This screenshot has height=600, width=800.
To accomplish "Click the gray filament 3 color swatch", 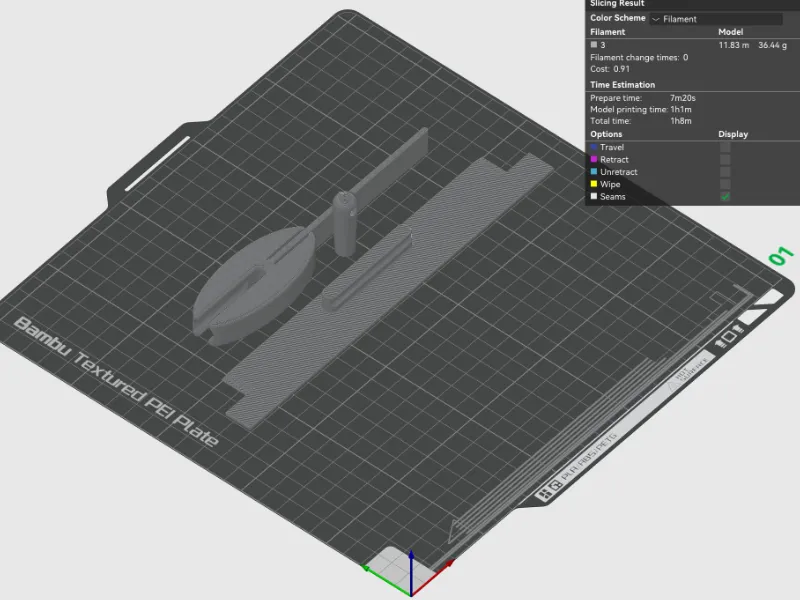I will coord(594,45).
